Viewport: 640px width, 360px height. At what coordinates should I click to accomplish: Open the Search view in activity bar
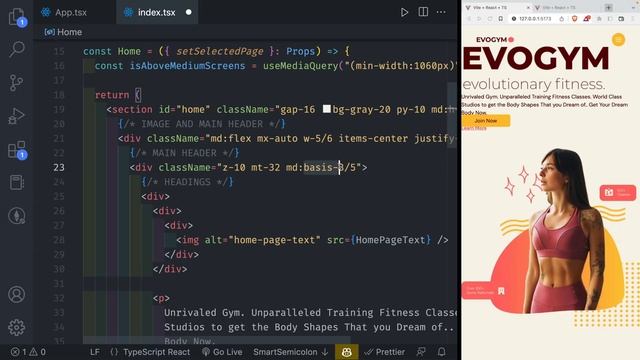pyautogui.click(x=17, y=49)
